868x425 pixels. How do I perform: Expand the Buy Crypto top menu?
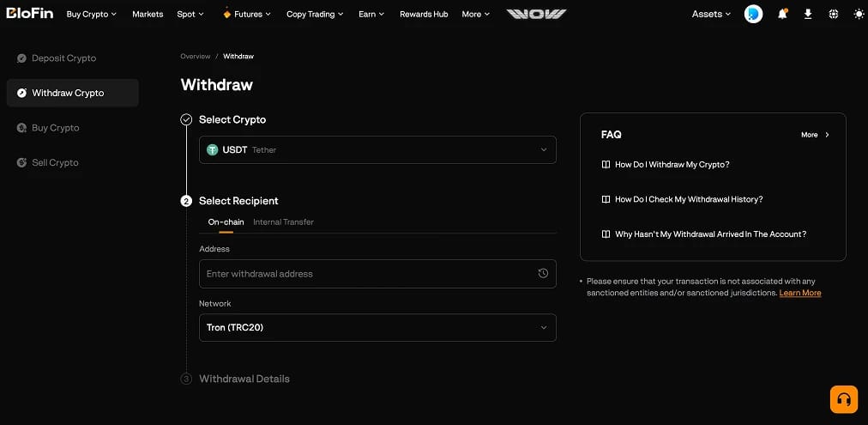[x=91, y=14]
